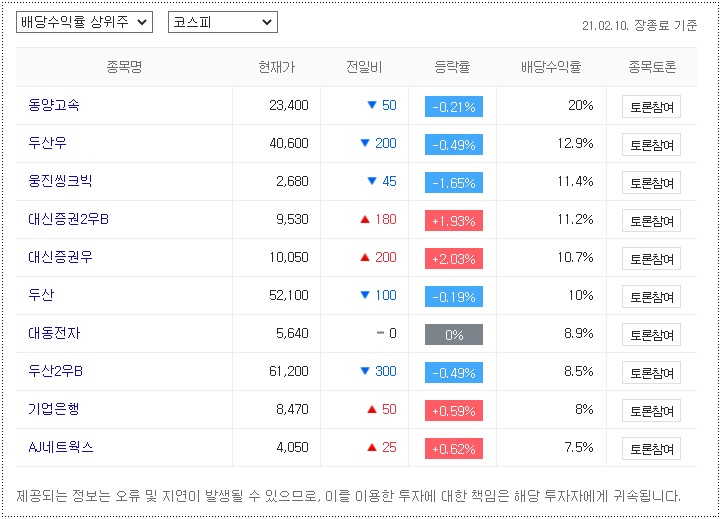Open the 코스피 market dropdown

[x=223, y=22]
